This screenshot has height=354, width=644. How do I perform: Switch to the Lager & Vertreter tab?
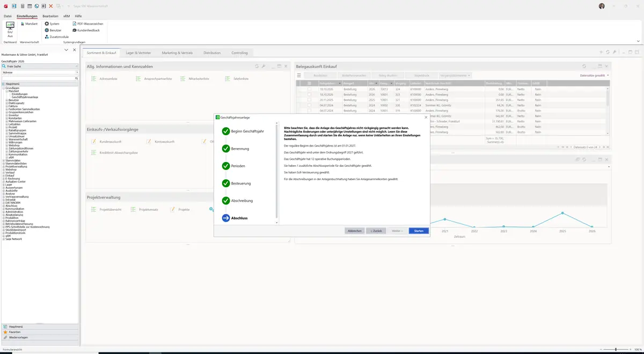click(x=138, y=53)
